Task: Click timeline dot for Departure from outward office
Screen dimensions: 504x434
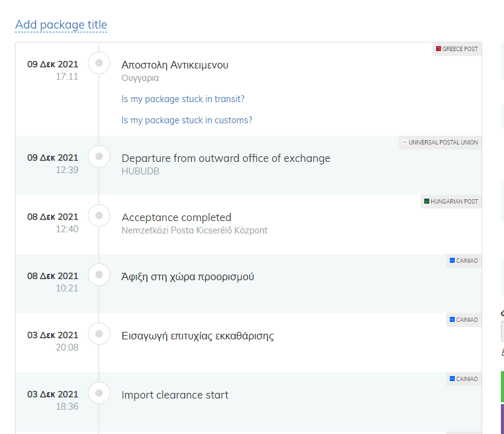Action: click(x=99, y=156)
